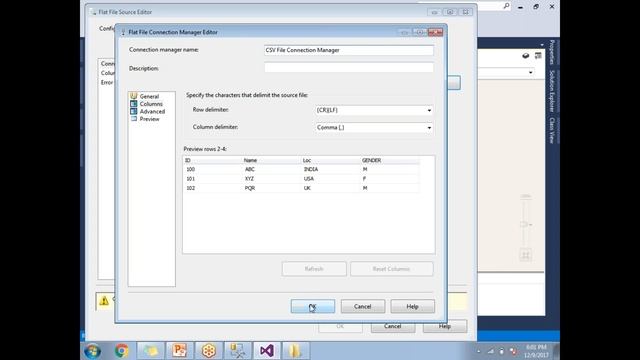Open Windows Explorer from the taskbar
Viewport: 640px width, 360px height.
150,351
